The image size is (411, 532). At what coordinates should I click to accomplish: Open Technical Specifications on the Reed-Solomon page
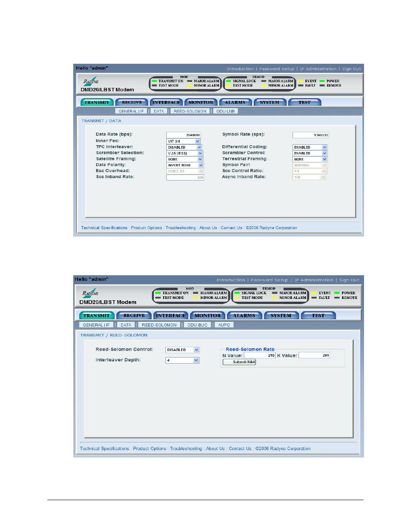pos(104,448)
